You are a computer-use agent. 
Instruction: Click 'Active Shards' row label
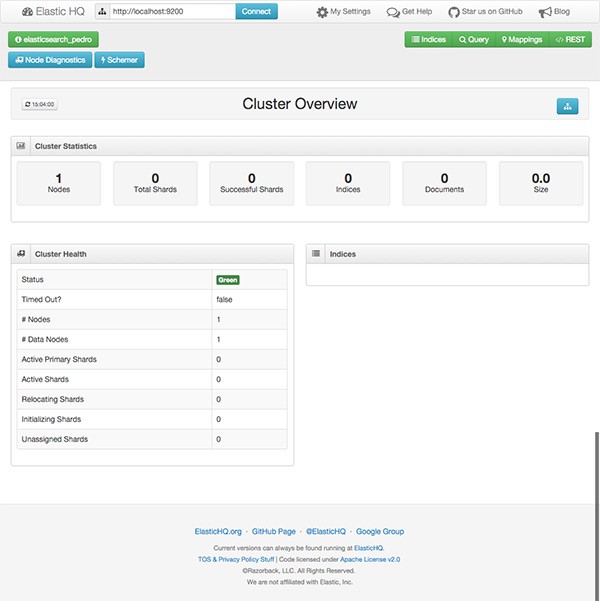click(x=45, y=379)
